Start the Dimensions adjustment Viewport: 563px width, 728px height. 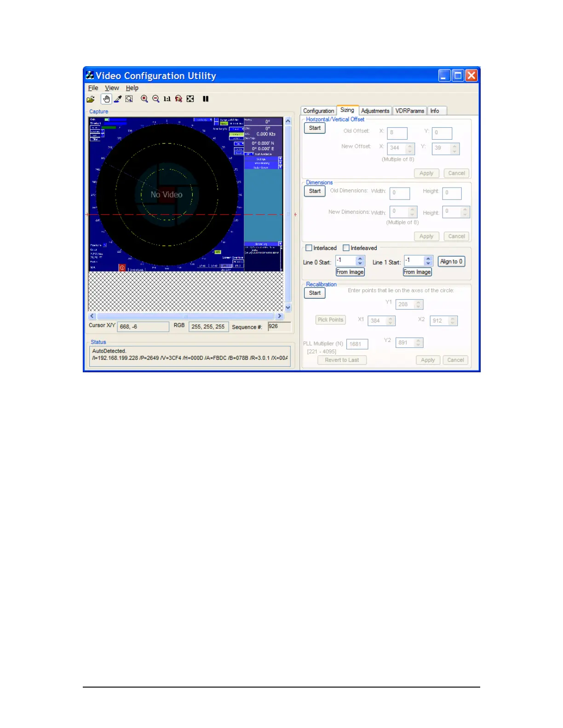[315, 191]
